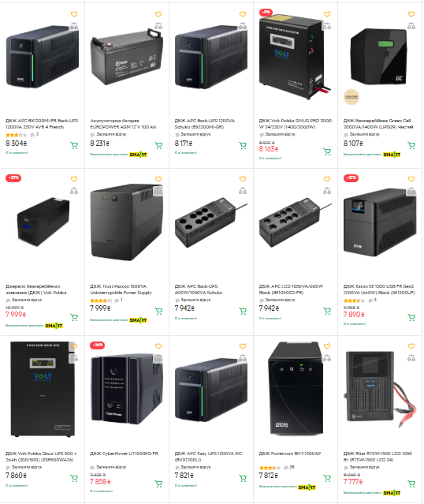Add CyberPower UT1500EG-FR to cart
The height and width of the screenshot is (504, 424).
click(x=158, y=483)
